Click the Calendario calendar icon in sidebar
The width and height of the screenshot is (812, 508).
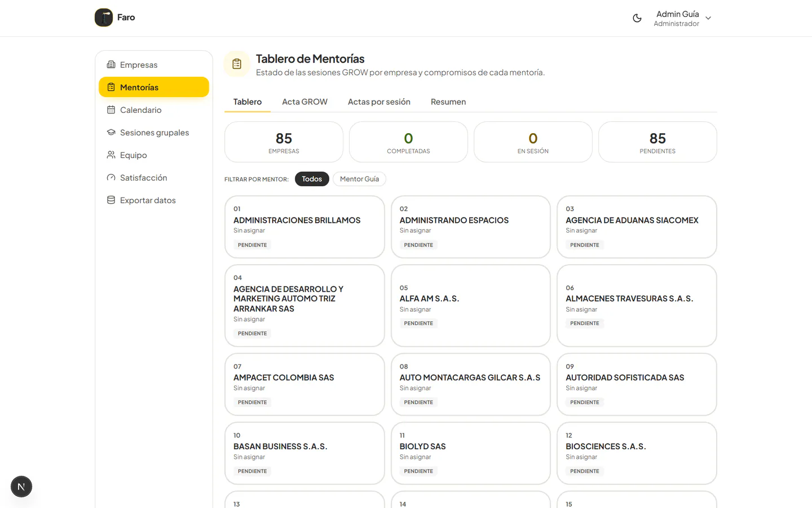click(x=111, y=110)
